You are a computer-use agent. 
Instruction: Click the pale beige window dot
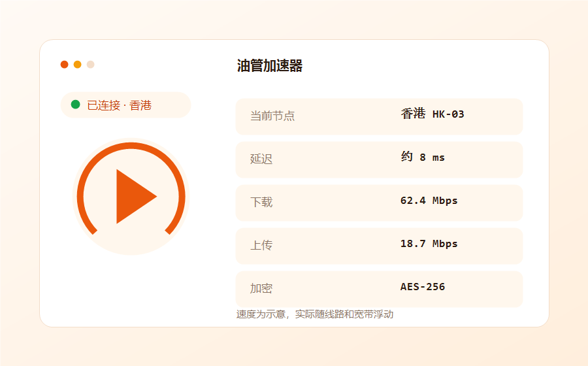(90, 65)
